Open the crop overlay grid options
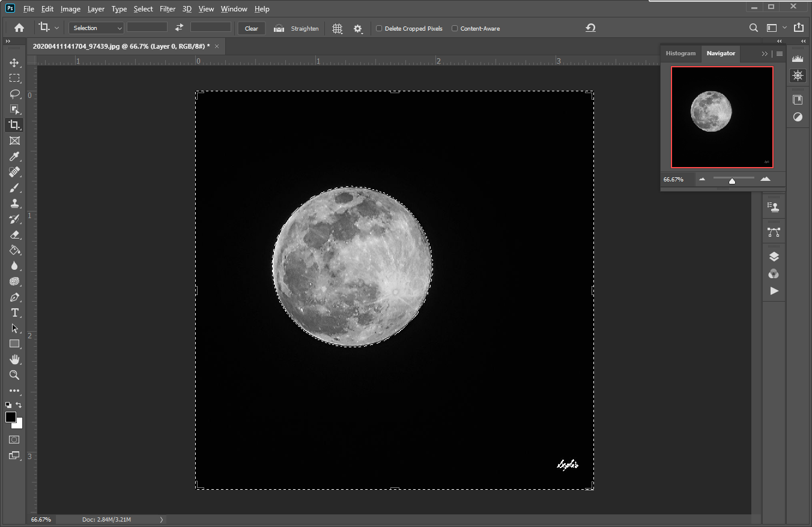Image resolution: width=812 pixels, height=527 pixels. [x=338, y=28]
